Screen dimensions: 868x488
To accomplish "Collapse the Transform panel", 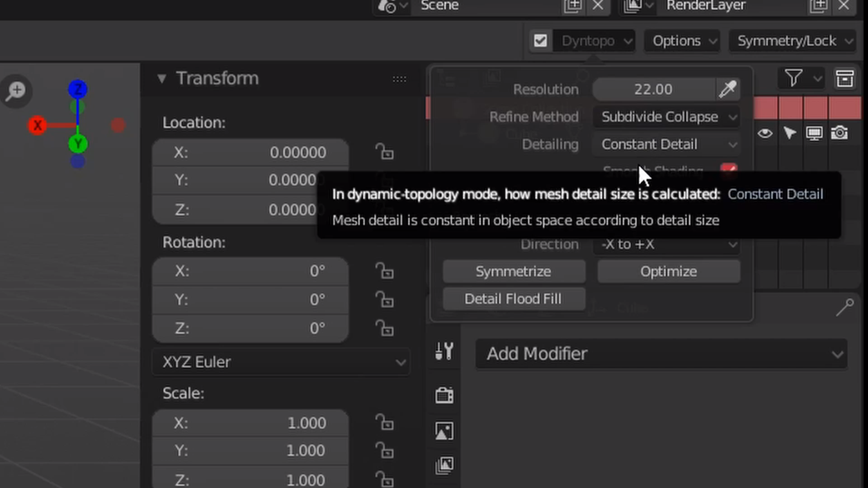I will [x=162, y=79].
